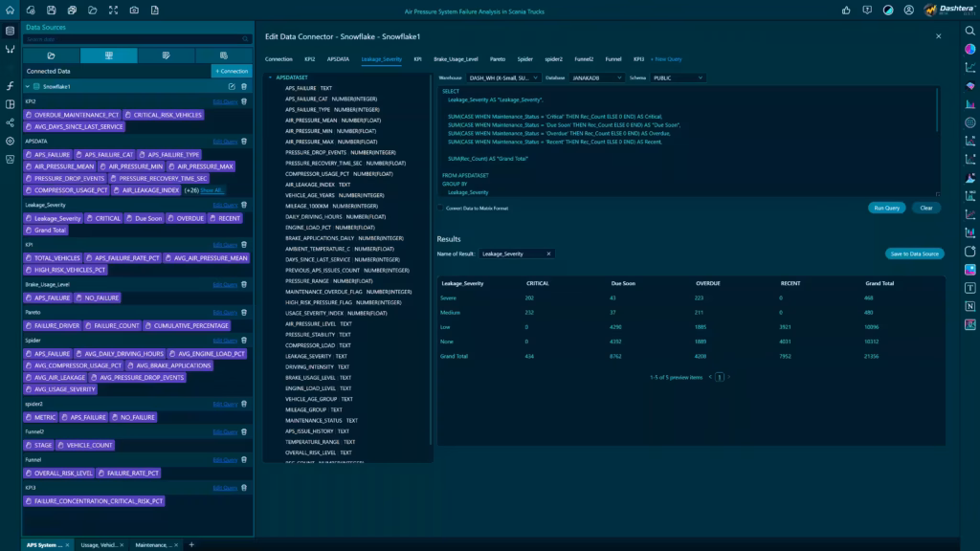This screenshot has height=551, width=980.
Task: Open the formula function icon in left sidebar
Action: click(10, 86)
